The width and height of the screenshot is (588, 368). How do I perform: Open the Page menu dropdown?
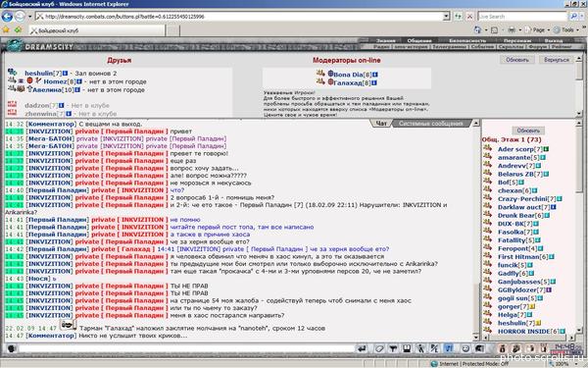537,29
